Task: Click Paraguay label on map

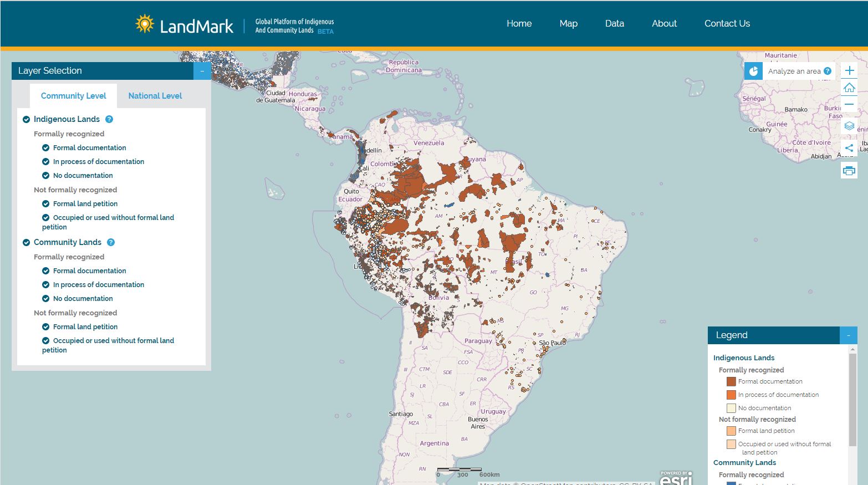Action: tap(478, 341)
